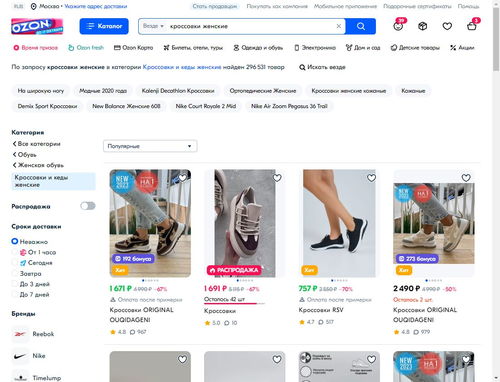Click the image carousel dots under RSV sneakers

tap(339, 280)
